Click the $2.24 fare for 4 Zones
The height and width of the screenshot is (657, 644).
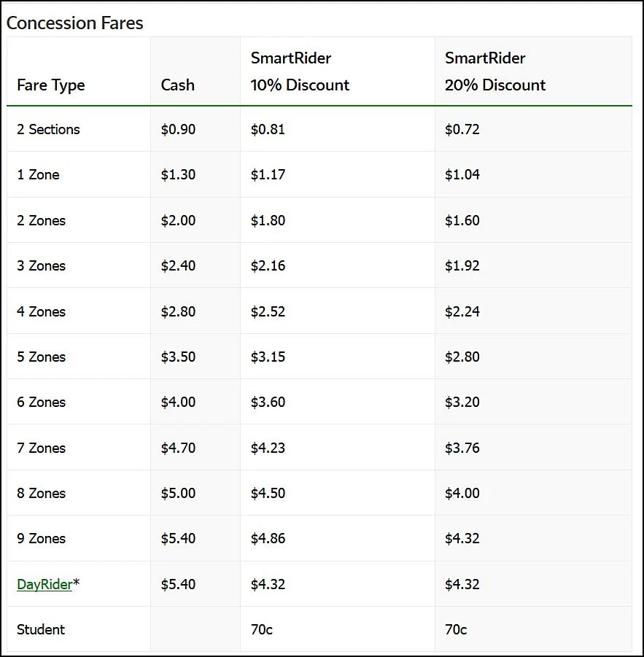(x=462, y=311)
